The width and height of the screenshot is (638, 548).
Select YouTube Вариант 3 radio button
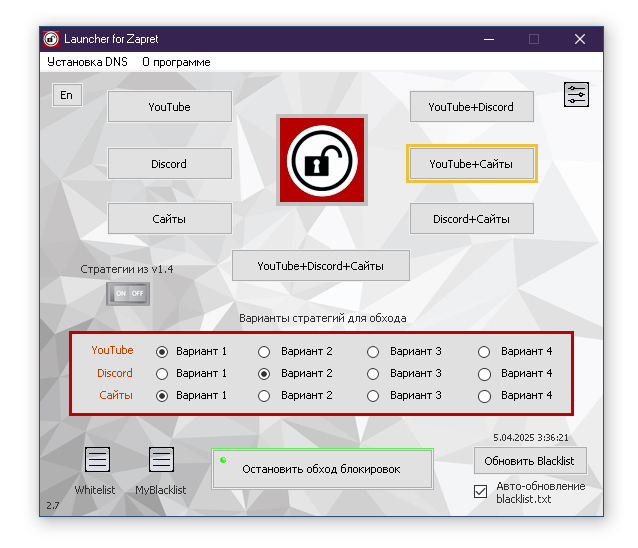click(x=373, y=352)
